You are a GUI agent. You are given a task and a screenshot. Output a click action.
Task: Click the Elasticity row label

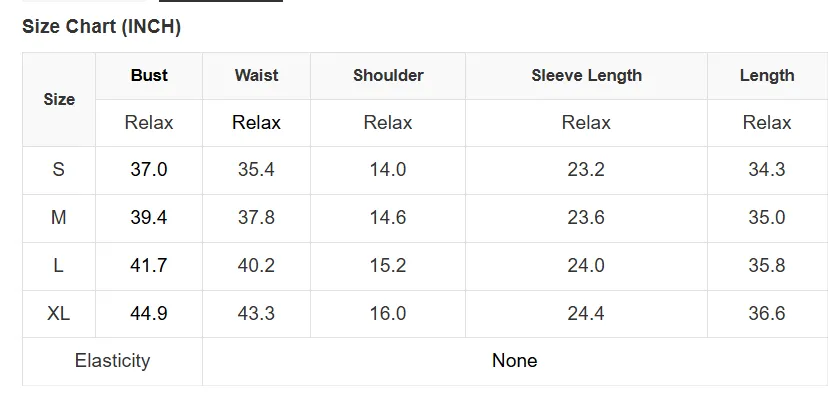[x=112, y=361]
